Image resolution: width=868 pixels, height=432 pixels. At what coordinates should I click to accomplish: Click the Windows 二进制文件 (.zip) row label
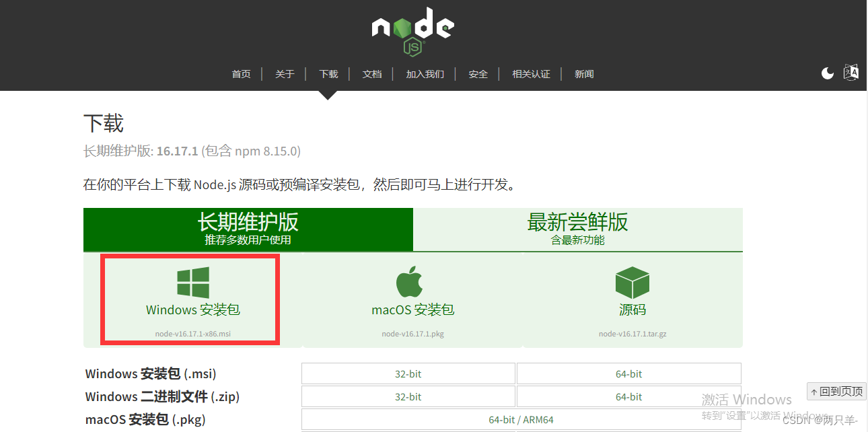(x=162, y=397)
